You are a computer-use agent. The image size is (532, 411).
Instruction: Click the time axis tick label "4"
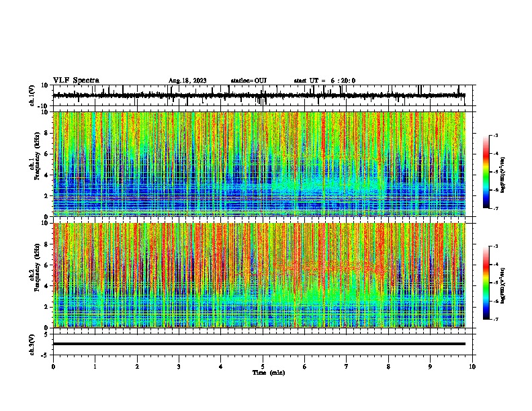(x=221, y=367)
